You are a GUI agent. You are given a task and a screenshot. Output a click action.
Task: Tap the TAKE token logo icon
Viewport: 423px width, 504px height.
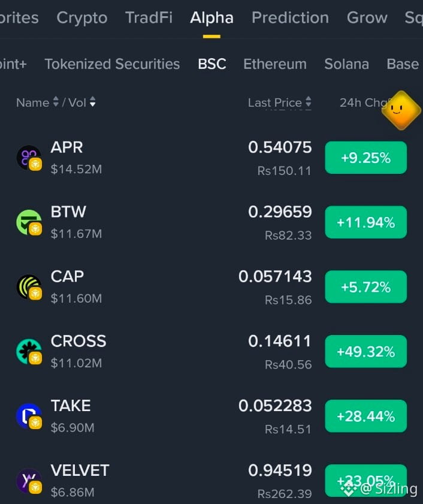pos(29,417)
